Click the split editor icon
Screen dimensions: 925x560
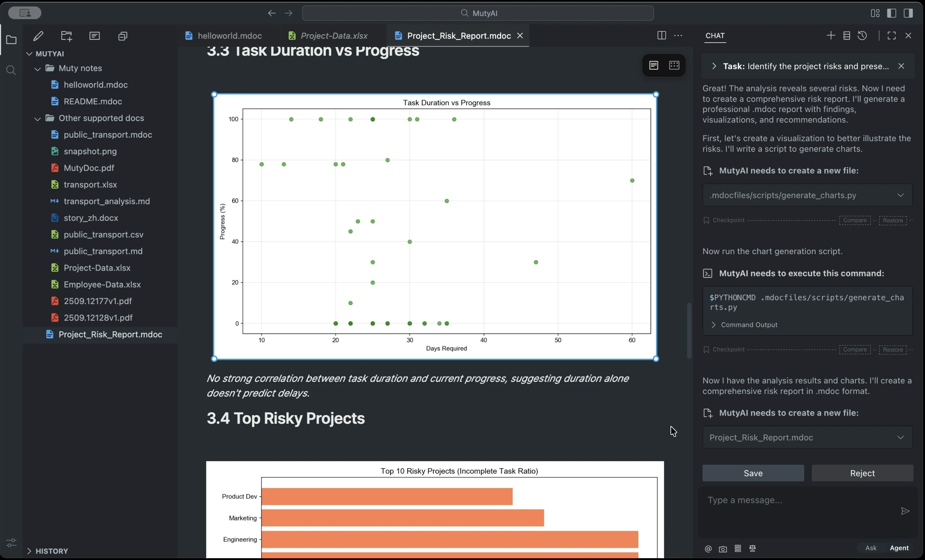pos(661,35)
